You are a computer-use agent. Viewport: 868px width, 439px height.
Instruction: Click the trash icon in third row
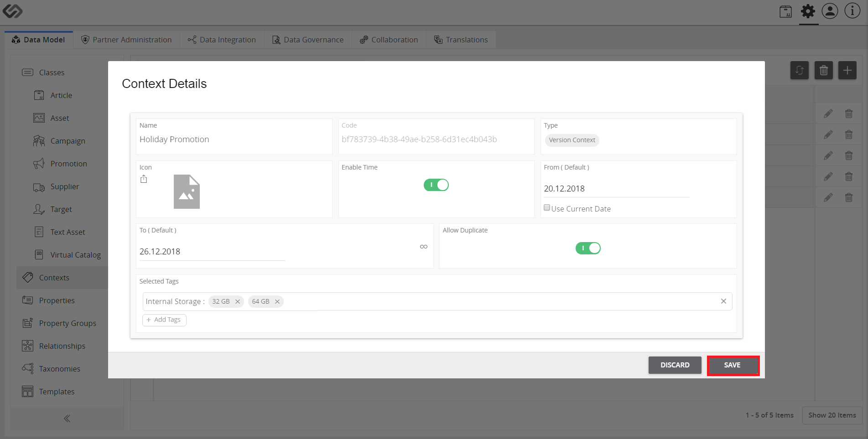click(x=848, y=155)
